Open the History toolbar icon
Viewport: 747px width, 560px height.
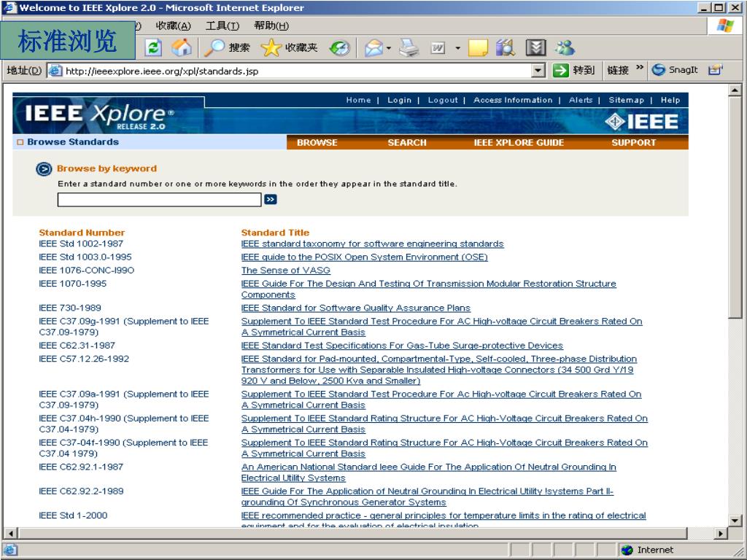(340, 47)
